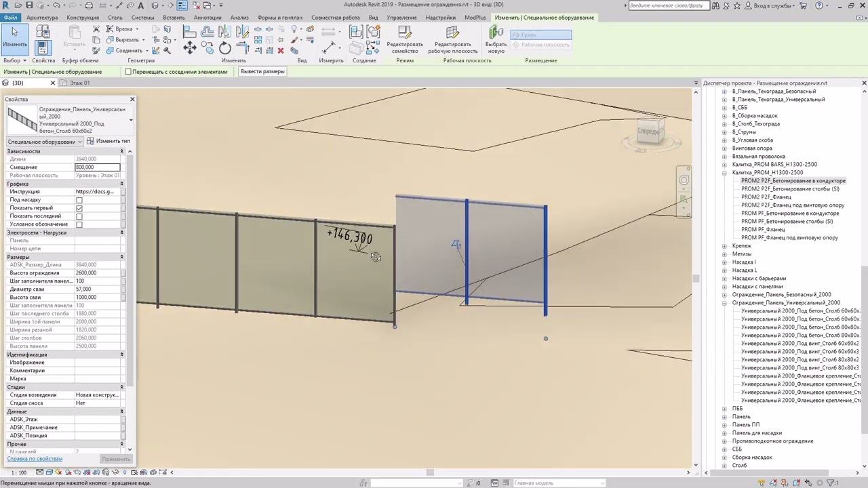
Task: Click the shopping cart icon in title bar
Action: pyautogui.click(x=803, y=5)
